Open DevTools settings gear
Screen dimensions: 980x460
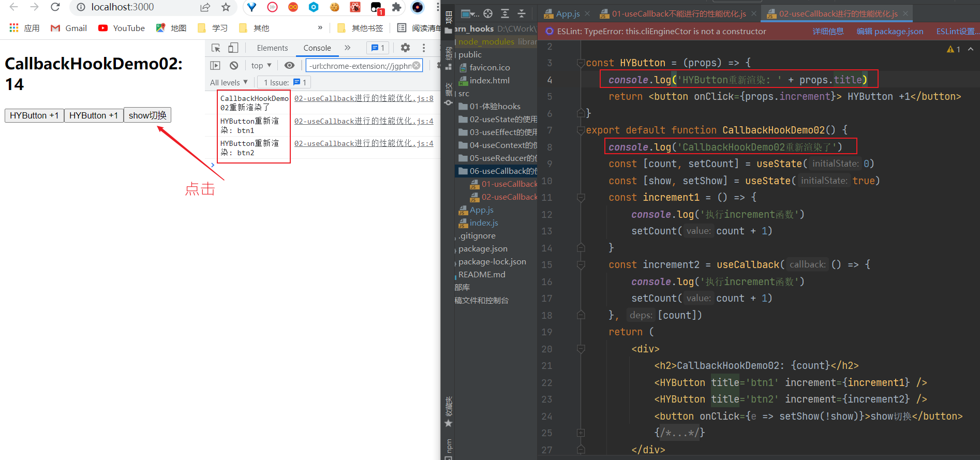point(406,48)
